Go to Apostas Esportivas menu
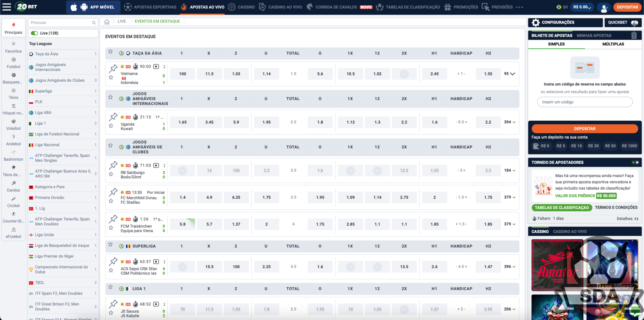This screenshot has width=644, height=320. 150,7
